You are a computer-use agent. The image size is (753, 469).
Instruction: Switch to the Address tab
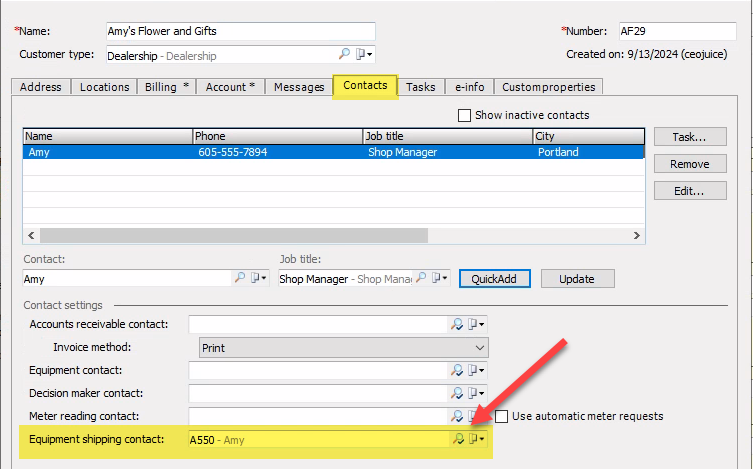point(41,87)
